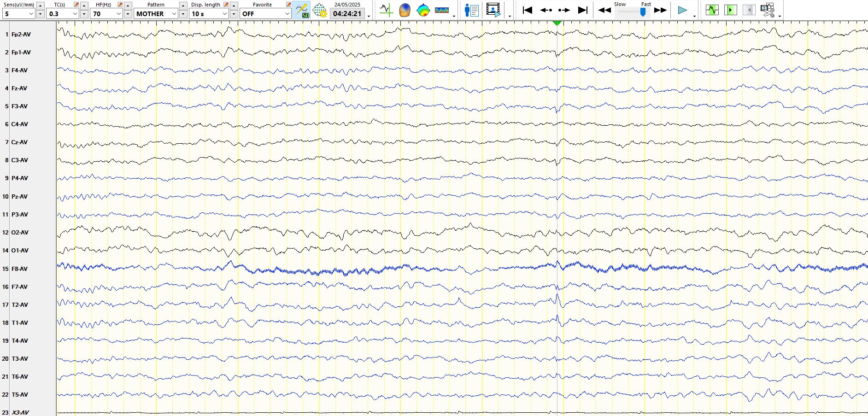
Task: Jump to the beginning of the recording
Action: click(528, 10)
